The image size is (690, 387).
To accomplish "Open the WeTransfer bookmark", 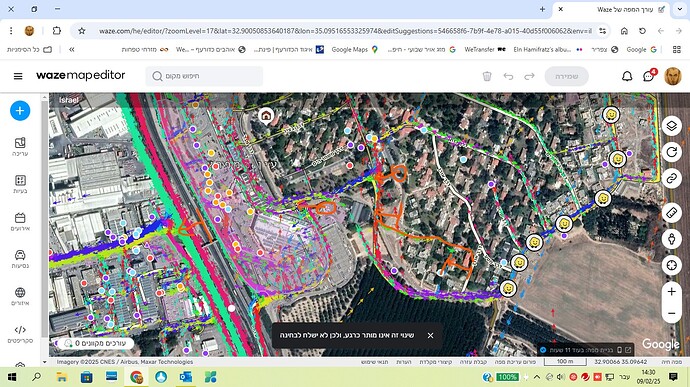I will click(485, 50).
